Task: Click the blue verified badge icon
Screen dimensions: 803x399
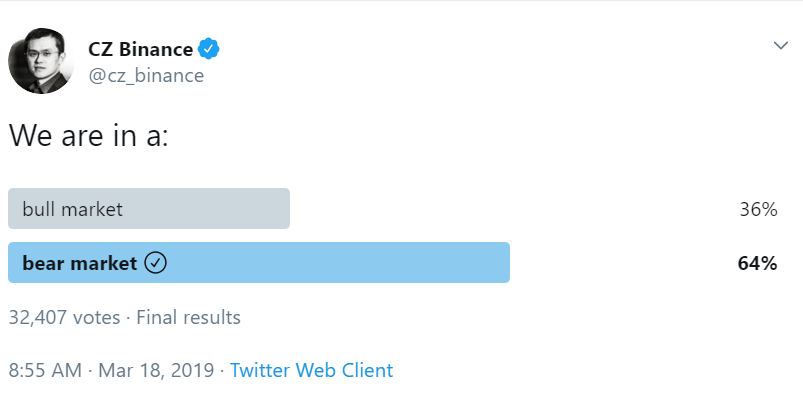Action: (x=209, y=49)
